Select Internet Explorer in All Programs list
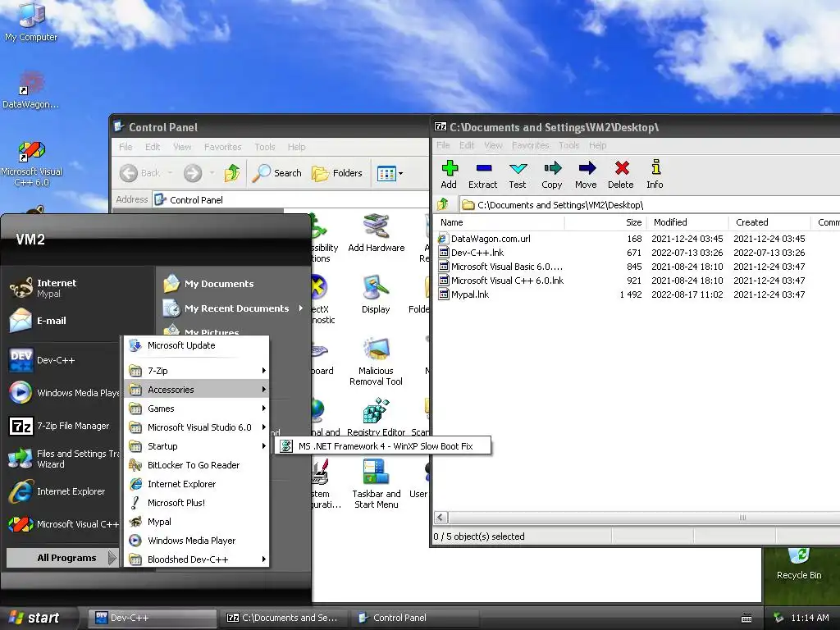Screen dimensions: 840x630 (197, 484)
